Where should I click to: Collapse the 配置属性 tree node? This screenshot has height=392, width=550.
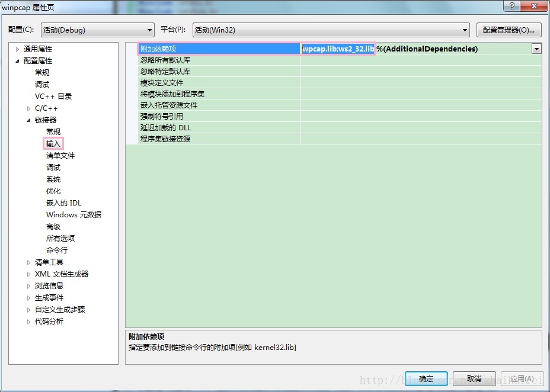(17, 62)
